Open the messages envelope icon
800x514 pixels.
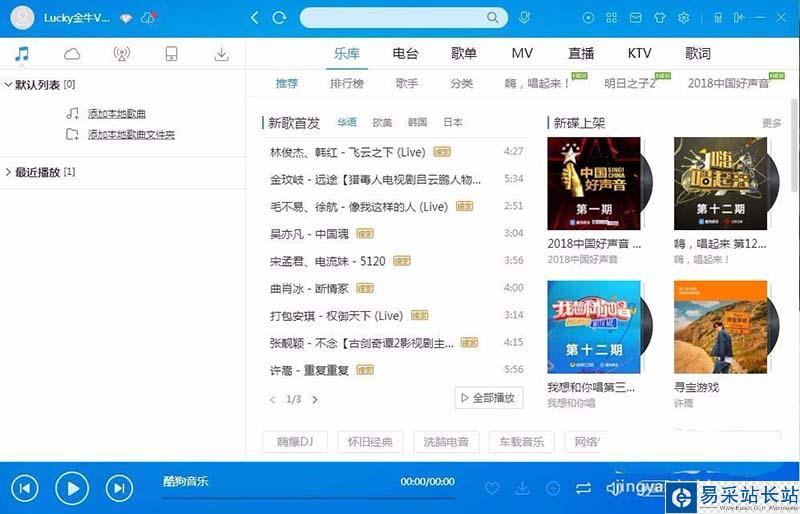click(x=635, y=18)
